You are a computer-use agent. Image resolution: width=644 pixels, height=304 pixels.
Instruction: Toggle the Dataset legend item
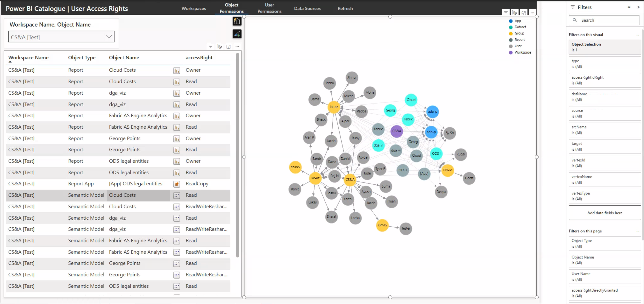tap(520, 27)
